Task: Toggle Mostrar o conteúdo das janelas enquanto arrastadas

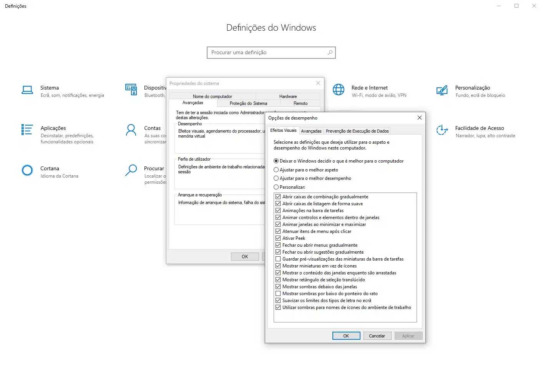Action: tap(278, 273)
